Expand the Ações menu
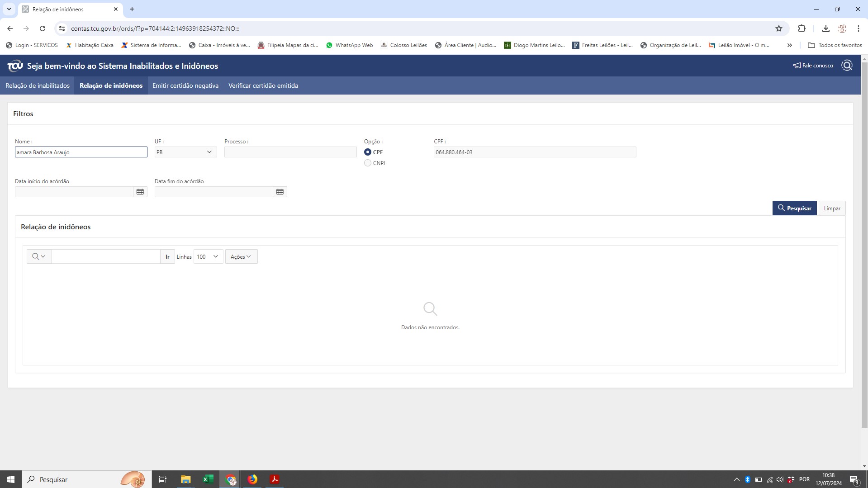868x488 pixels. (x=241, y=257)
